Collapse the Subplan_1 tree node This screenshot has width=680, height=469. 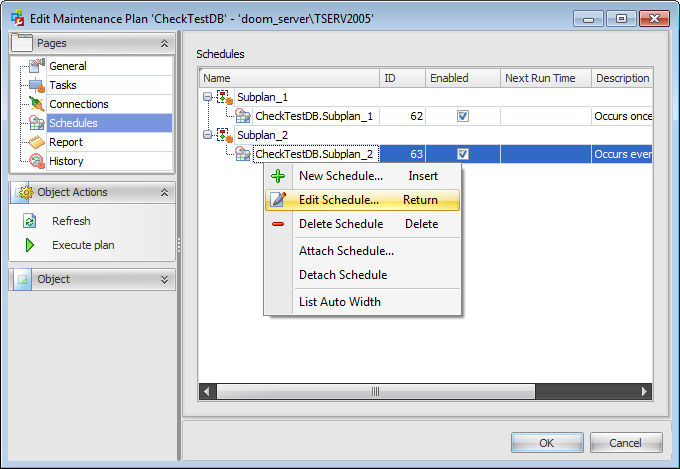[207, 97]
